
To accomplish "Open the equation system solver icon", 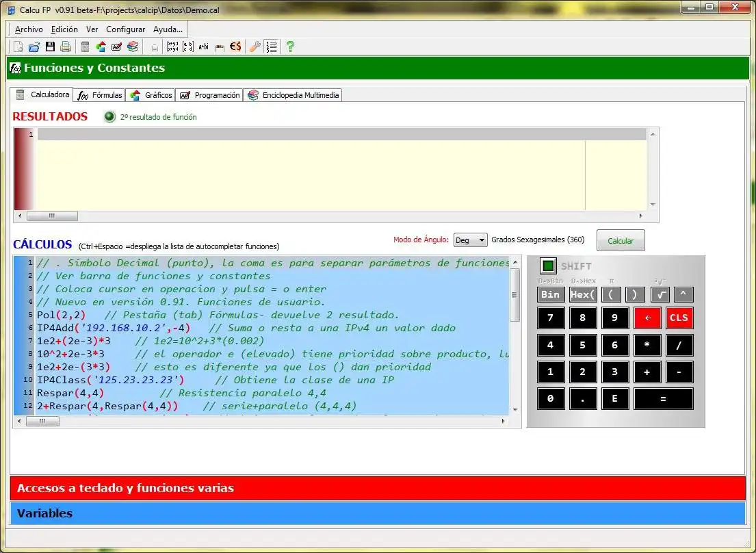I will pyautogui.click(x=172, y=47).
